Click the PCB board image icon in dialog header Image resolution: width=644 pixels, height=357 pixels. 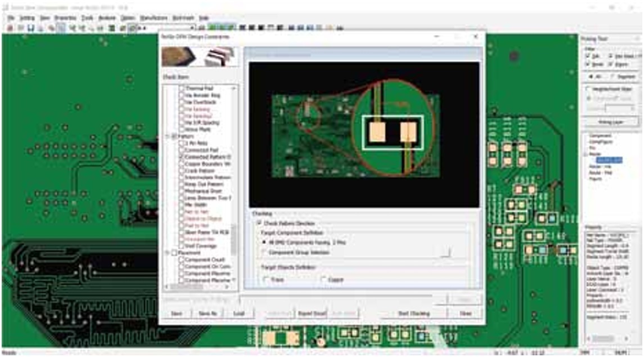pos(179,57)
